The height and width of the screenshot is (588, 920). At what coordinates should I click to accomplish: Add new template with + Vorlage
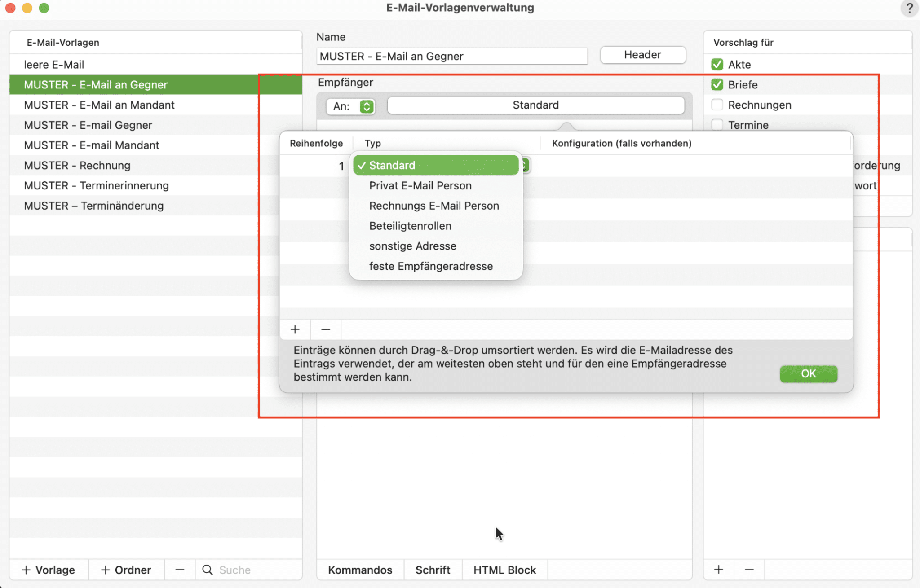coord(49,570)
